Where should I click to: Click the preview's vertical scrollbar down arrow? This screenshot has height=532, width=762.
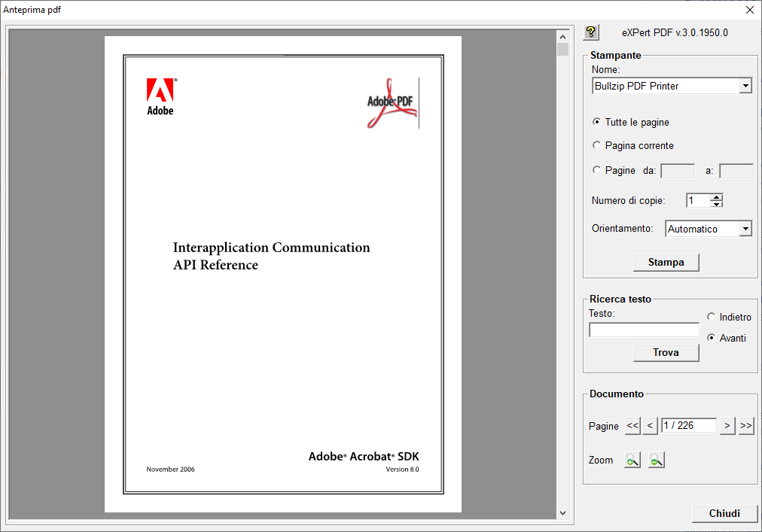coord(562,512)
